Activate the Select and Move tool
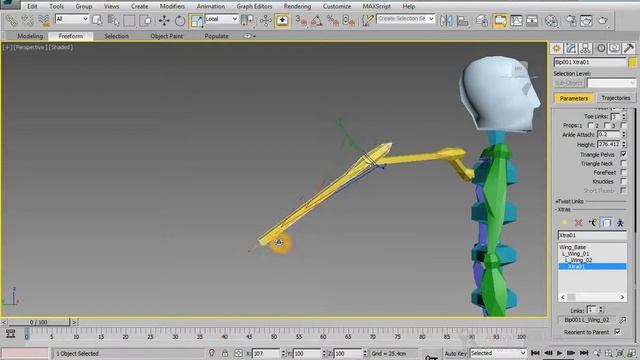Image resolution: width=640 pixels, height=360 pixels. coord(164,20)
